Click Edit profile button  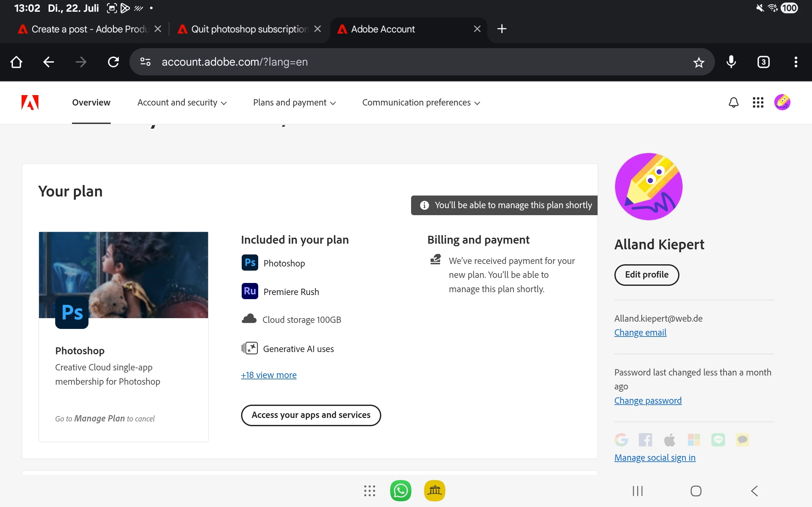(646, 275)
